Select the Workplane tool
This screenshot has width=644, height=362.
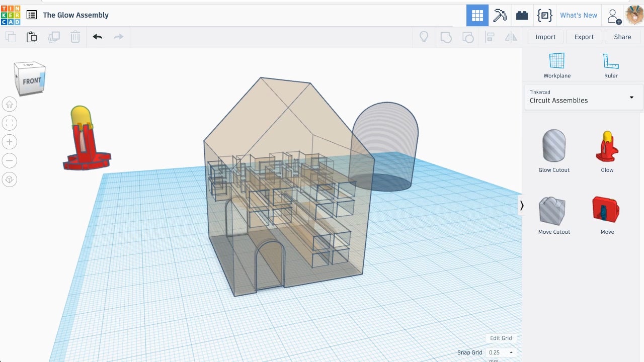click(x=557, y=65)
